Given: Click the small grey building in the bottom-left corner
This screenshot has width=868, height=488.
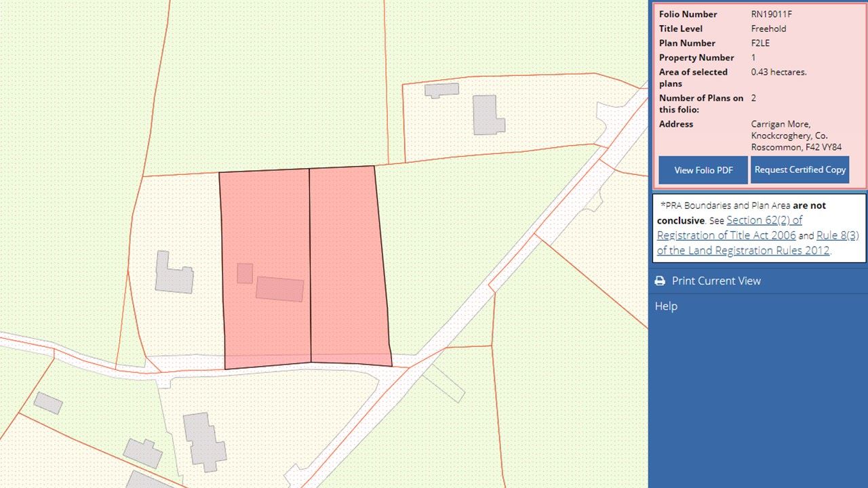Looking at the screenshot, I should pyautogui.click(x=48, y=403).
